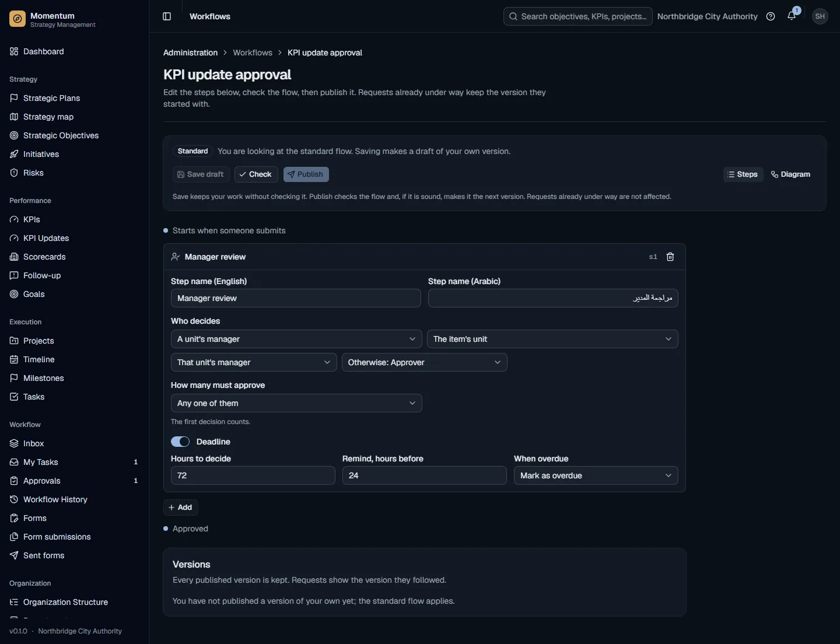Image resolution: width=840 pixels, height=644 pixels.
Task: Click the Timeline calendar icon
Action: point(14,359)
